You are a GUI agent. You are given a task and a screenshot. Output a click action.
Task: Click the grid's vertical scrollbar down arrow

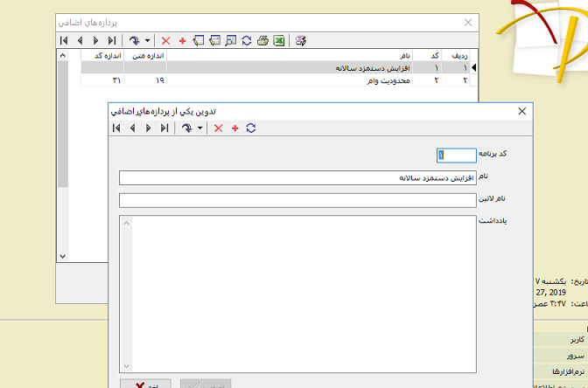(63, 257)
